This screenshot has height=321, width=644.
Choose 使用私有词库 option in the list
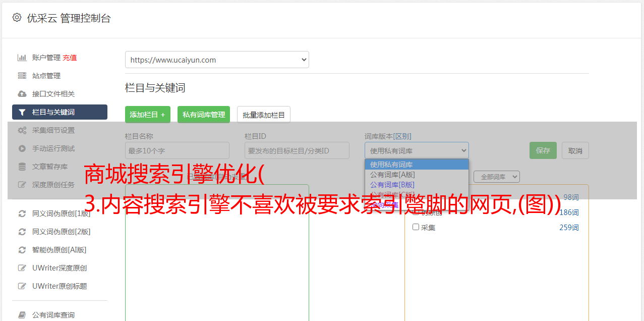(x=417, y=165)
